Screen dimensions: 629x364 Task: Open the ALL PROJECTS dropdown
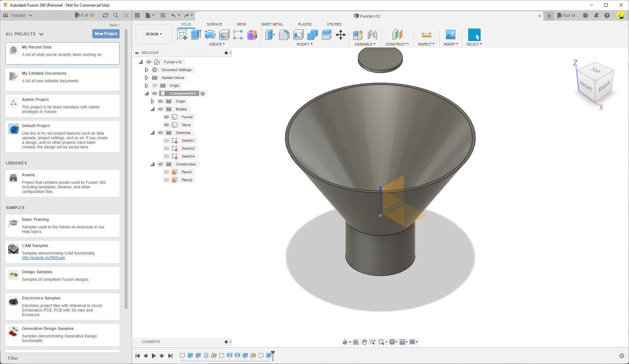(25, 34)
